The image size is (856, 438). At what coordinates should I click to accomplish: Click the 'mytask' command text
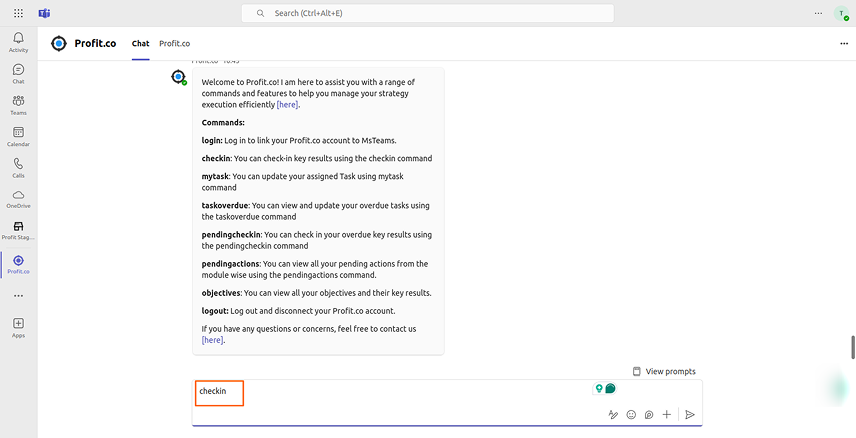(x=215, y=176)
